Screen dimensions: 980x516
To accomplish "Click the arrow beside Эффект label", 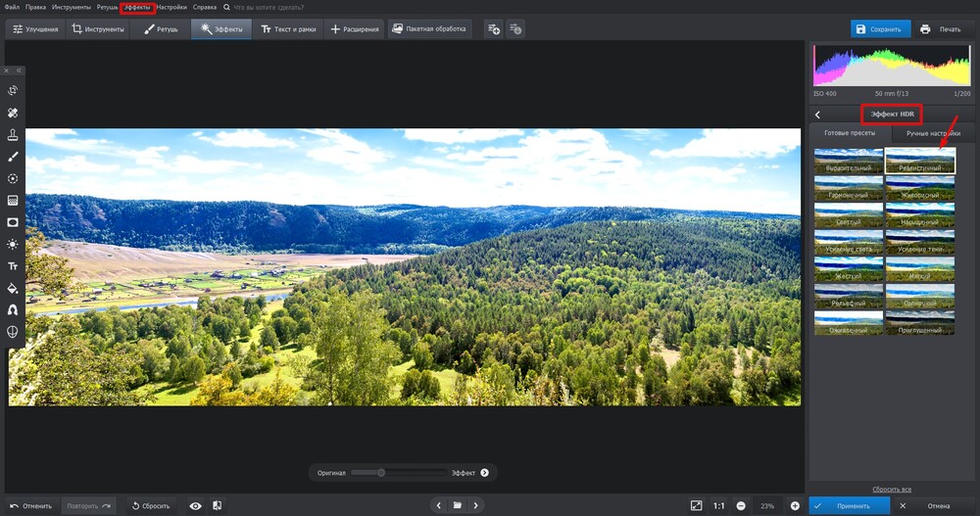I will click(x=484, y=473).
